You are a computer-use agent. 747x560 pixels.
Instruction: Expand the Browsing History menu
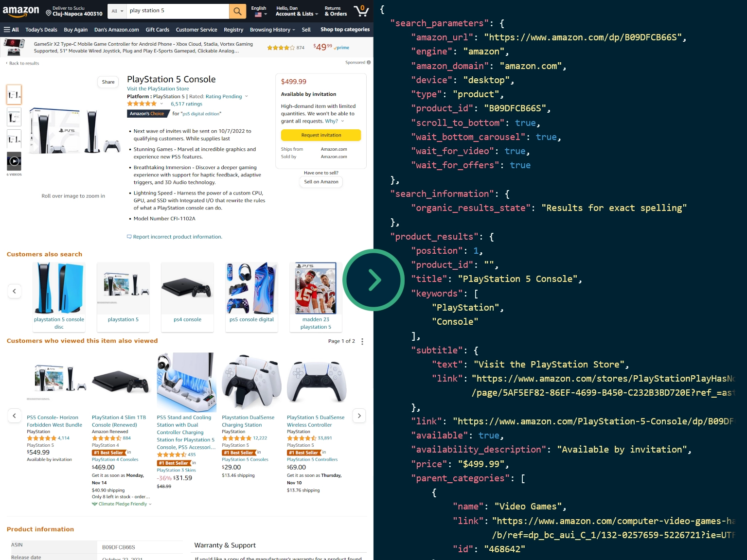[x=272, y=30]
